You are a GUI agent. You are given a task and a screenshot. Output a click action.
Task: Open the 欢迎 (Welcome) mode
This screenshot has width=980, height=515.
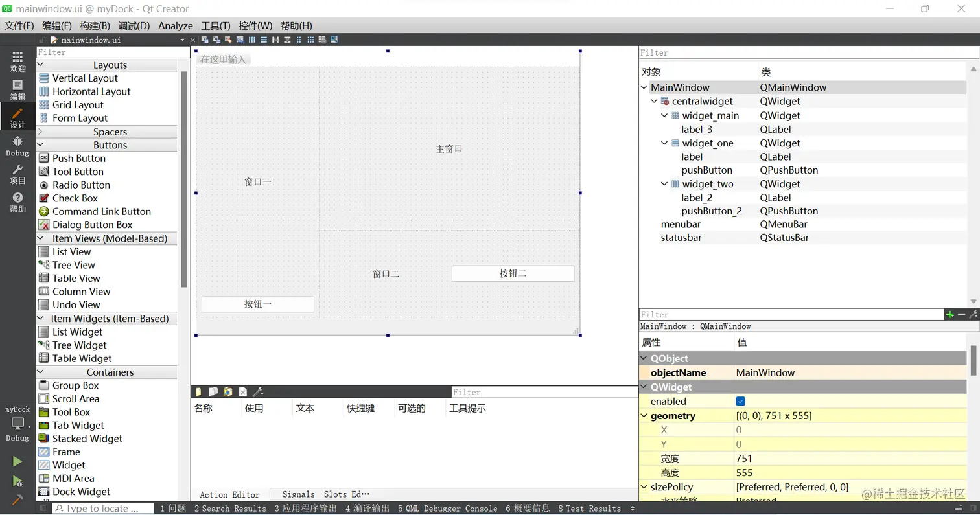17,62
